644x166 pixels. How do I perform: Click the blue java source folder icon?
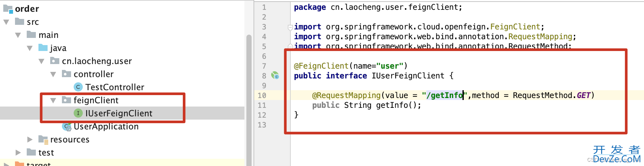point(43,48)
